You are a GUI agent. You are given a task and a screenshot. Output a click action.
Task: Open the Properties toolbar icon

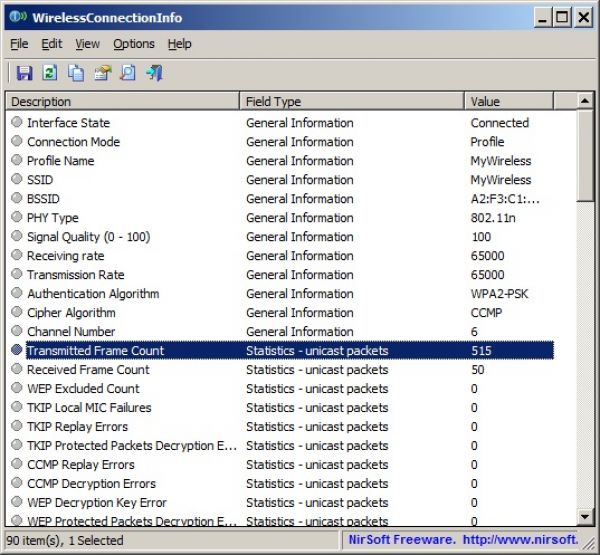(102, 73)
